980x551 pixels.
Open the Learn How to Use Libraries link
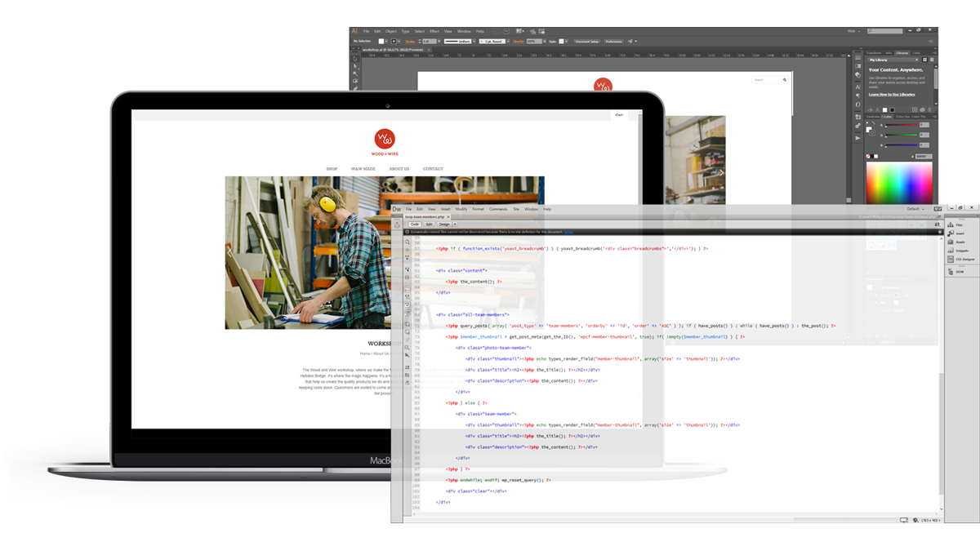pyautogui.click(x=892, y=95)
